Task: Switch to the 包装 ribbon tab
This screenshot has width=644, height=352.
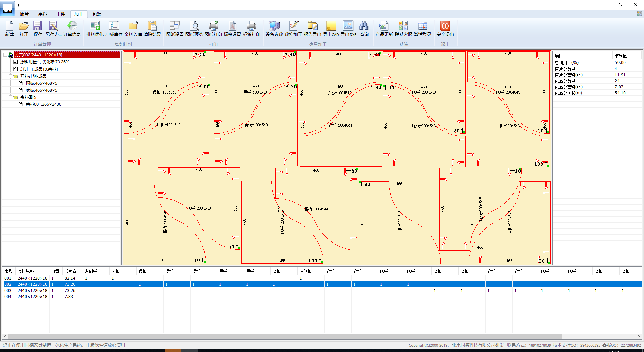Action: (97, 14)
